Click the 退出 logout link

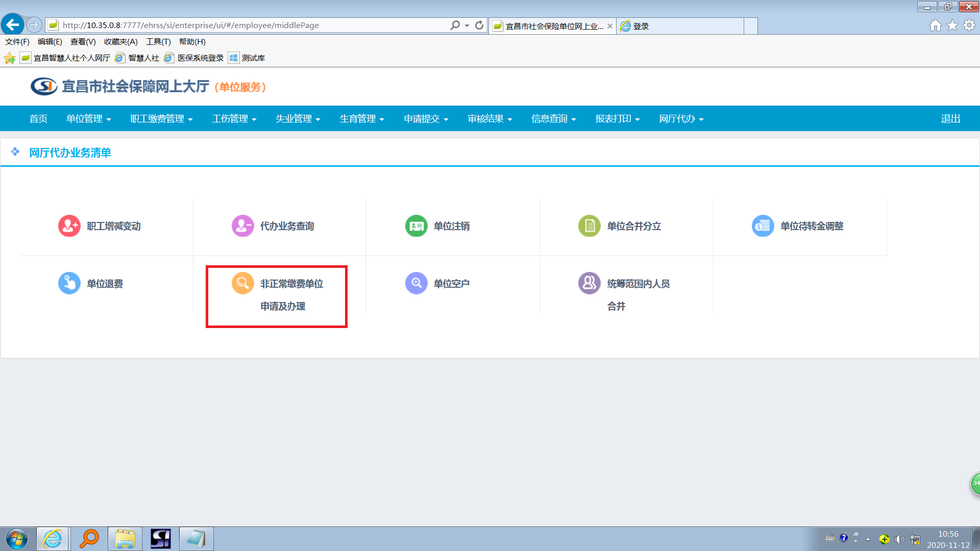(950, 119)
